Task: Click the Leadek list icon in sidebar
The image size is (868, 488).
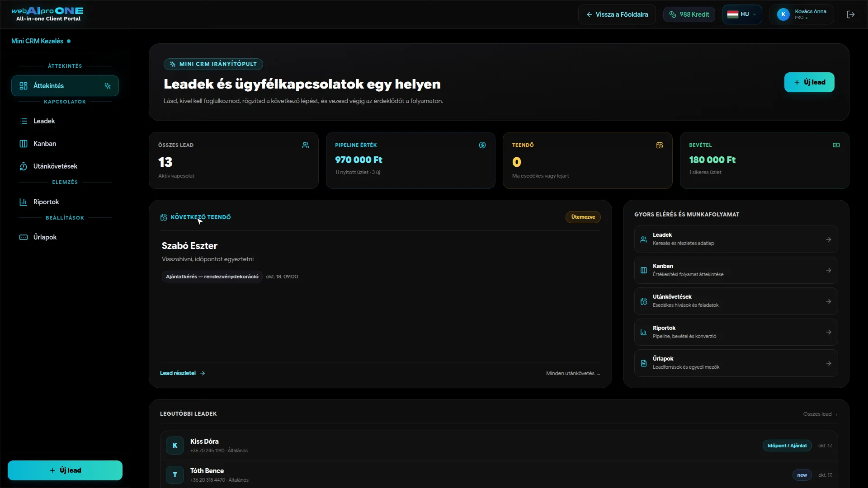Action: tap(24, 121)
